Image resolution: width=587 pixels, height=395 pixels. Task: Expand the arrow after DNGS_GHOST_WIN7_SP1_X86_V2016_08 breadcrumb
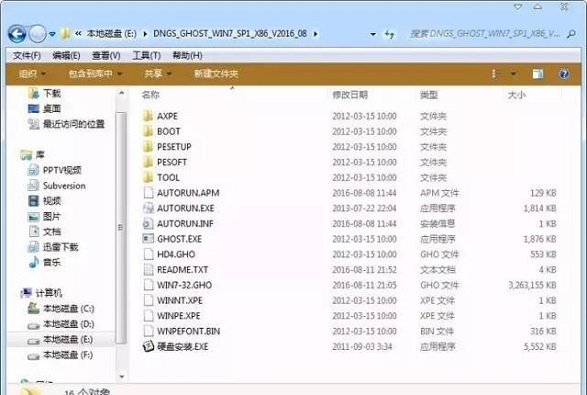point(316,34)
